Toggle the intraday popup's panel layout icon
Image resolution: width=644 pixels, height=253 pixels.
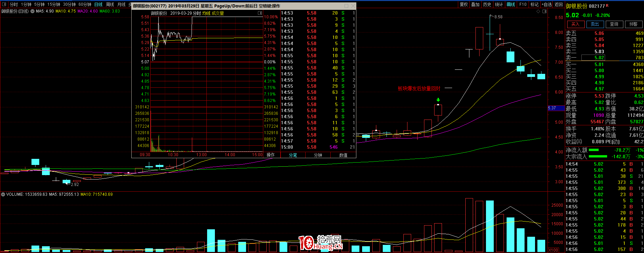260,13
